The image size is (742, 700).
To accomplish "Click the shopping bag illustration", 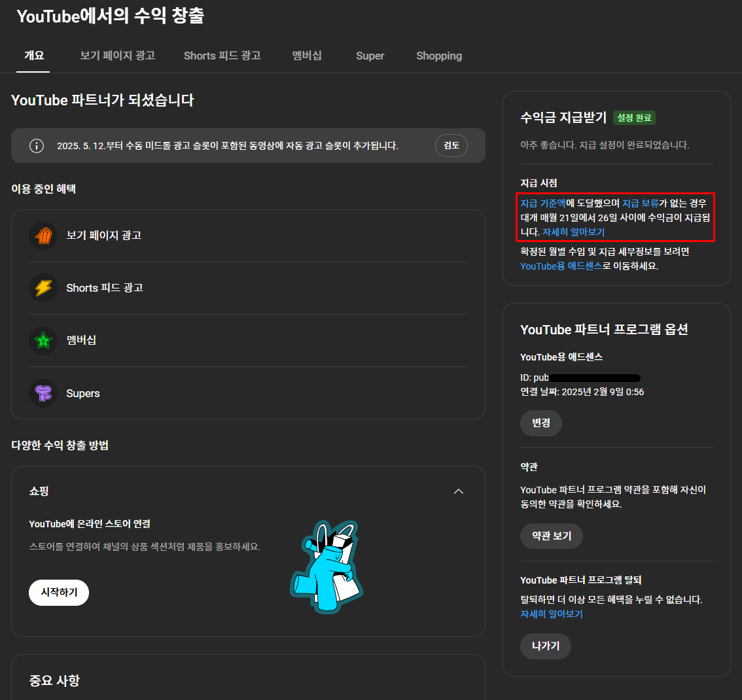I will (327, 567).
